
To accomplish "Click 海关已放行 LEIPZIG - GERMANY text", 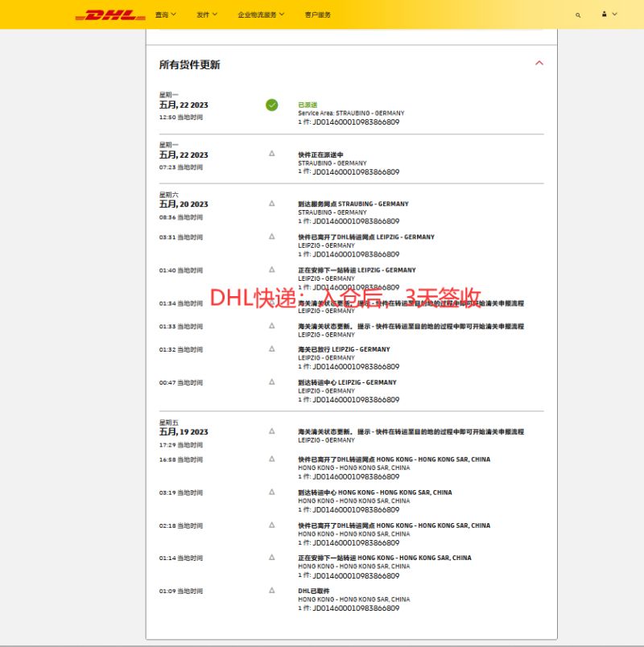I will [344, 349].
